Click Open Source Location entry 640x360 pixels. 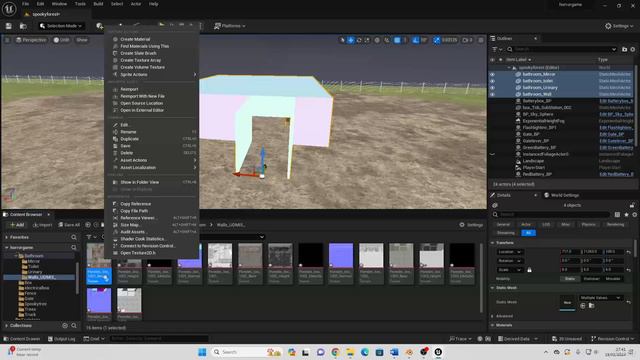[x=141, y=103]
